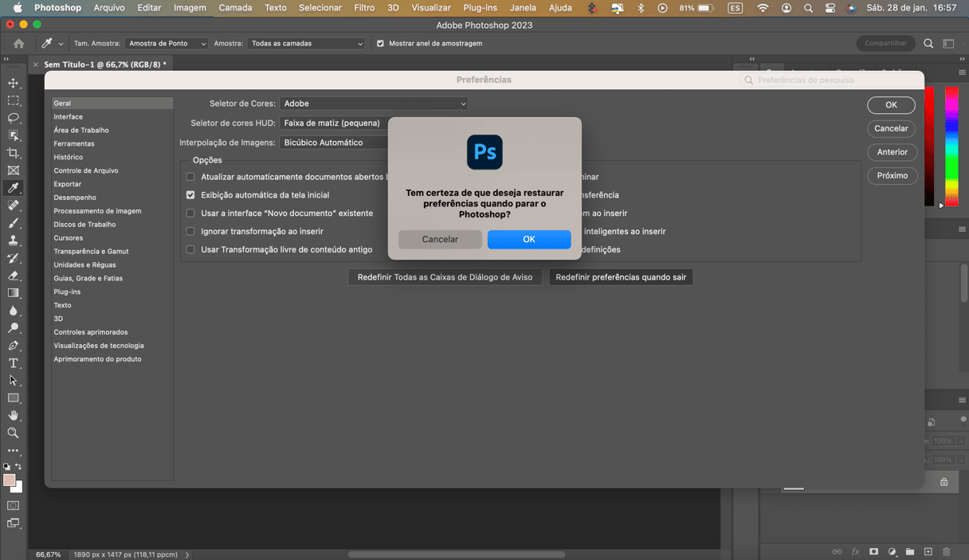Open 'Tam. Amostra' Amostra de Ponto dropdown

[167, 44]
